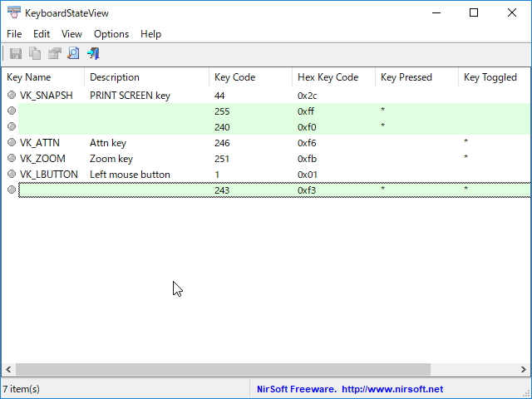This screenshot has height=399, width=532.
Task: Open the Options menu
Action: click(x=111, y=34)
